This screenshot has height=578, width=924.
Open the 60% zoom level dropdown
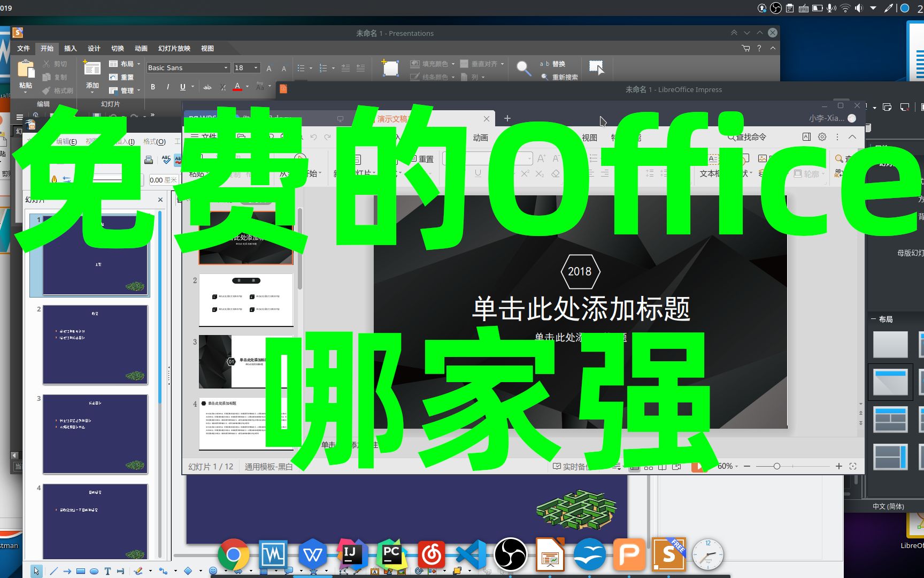click(x=728, y=466)
